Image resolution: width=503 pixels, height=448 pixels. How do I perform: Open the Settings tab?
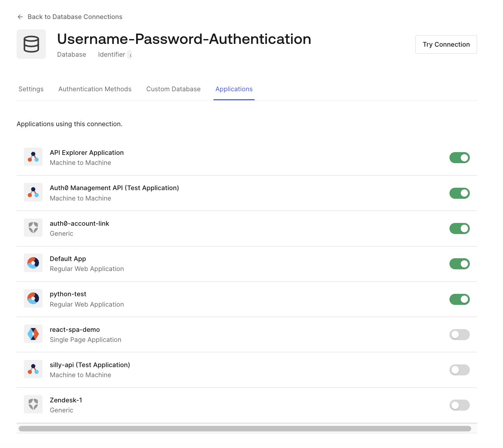[31, 89]
